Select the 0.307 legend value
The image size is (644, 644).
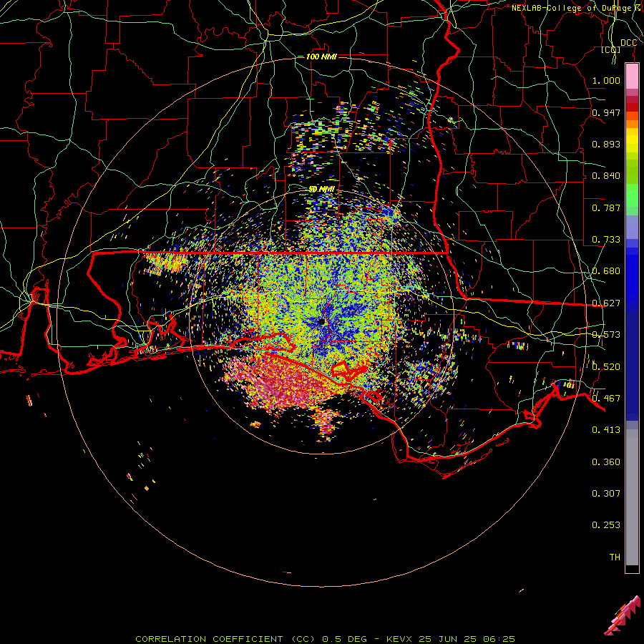coord(606,494)
